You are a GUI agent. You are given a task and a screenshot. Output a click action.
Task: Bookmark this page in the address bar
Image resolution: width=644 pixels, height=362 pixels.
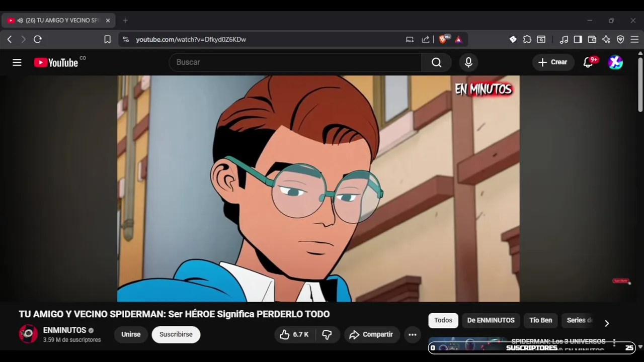point(107,39)
